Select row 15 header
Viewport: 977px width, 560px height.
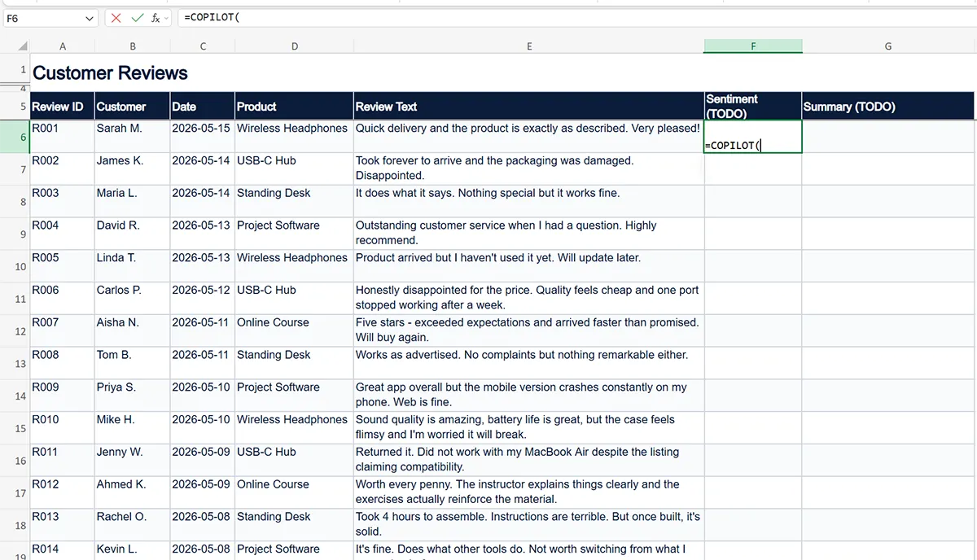point(15,428)
